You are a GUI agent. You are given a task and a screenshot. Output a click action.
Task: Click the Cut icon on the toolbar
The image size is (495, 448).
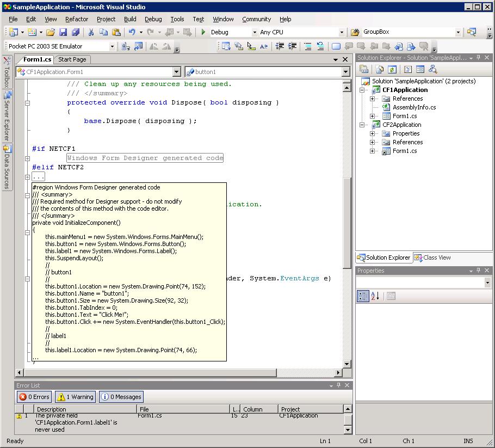(x=92, y=31)
